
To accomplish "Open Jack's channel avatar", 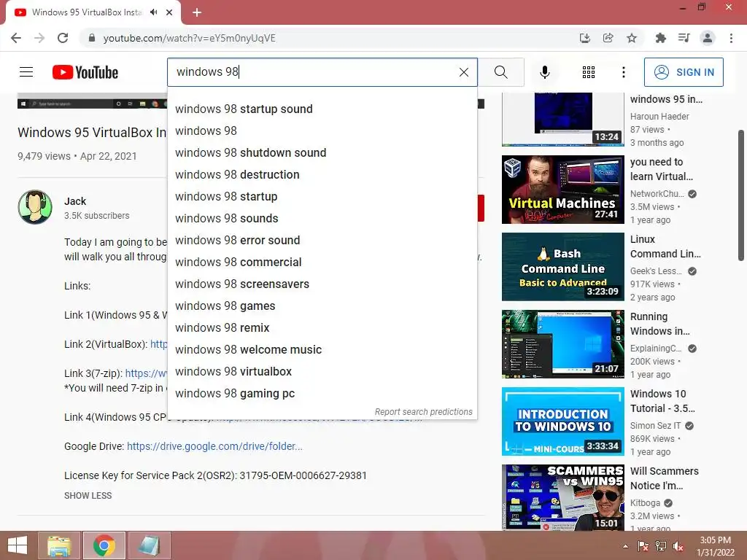I will (x=35, y=207).
